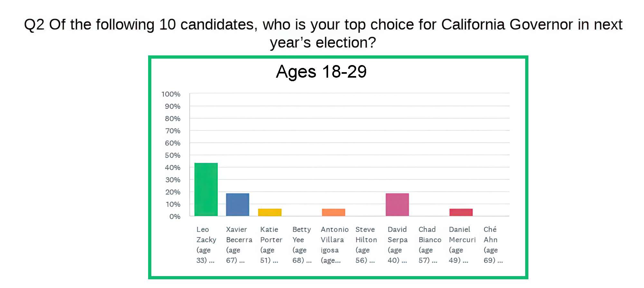Click the 0% y-axis label
Viewport: 644px width, 288px height.
[175, 216]
